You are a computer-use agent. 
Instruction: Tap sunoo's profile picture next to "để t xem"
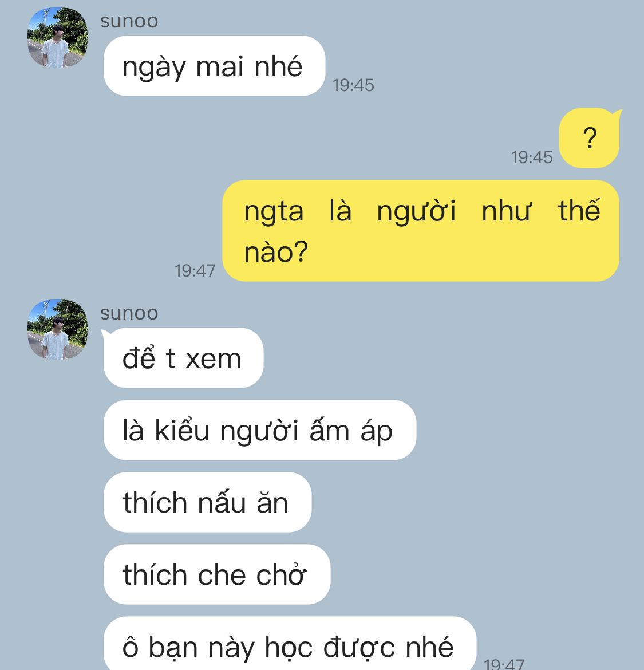pyautogui.click(x=58, y=329)
